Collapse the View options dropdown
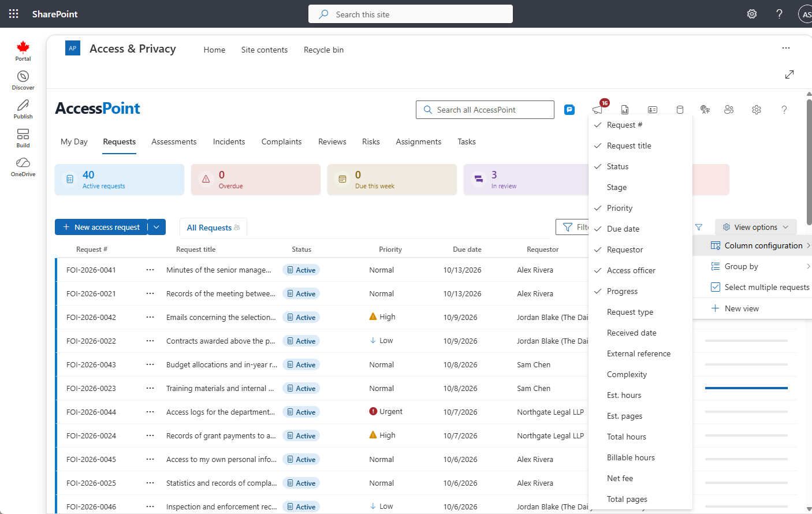The image size is (812, 514). (x=756, y=227)
